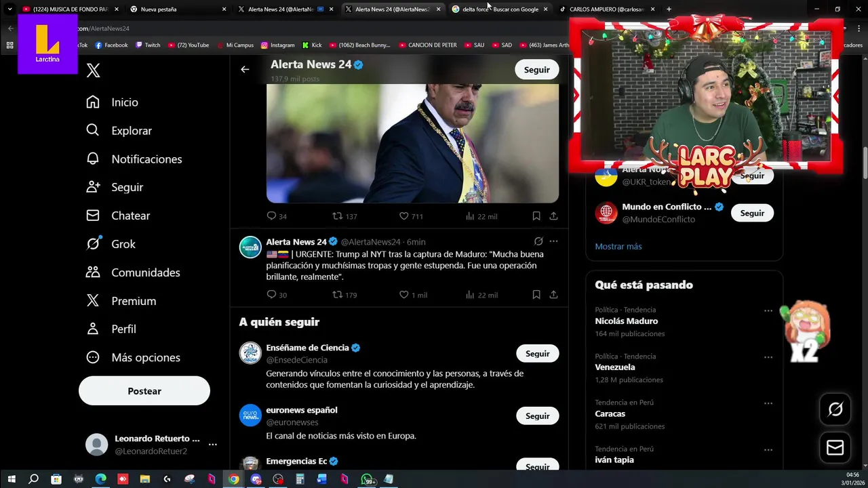Open Venezuela trending topic
The height and width of the screenshot is (488, 868).
[x=615, y=367]
